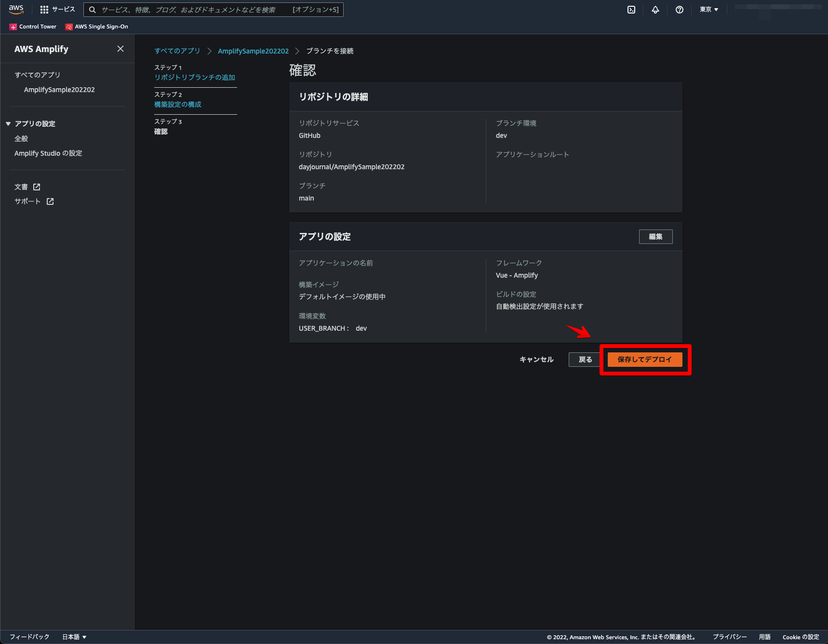The height and width of the screenshot is (644, 828).
Task: Return to step 2 構築設定の構成
Action: pos(178,104)
